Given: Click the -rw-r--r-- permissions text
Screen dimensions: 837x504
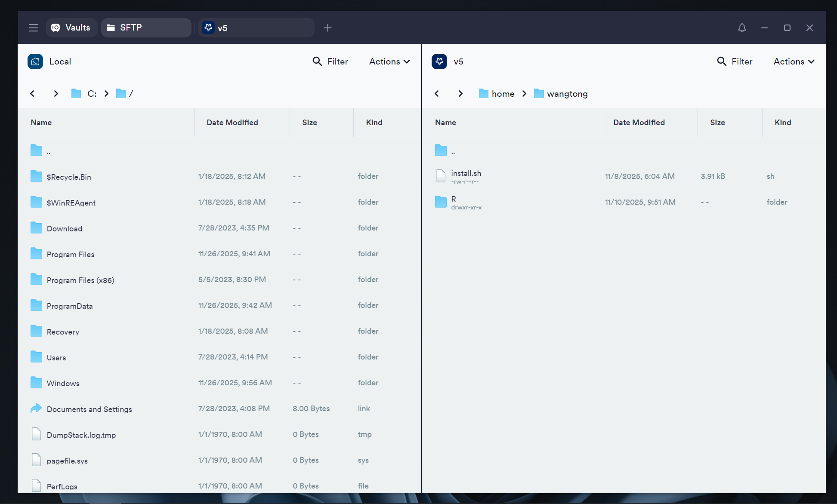Looking at the screenshot, I should [465, 181].
